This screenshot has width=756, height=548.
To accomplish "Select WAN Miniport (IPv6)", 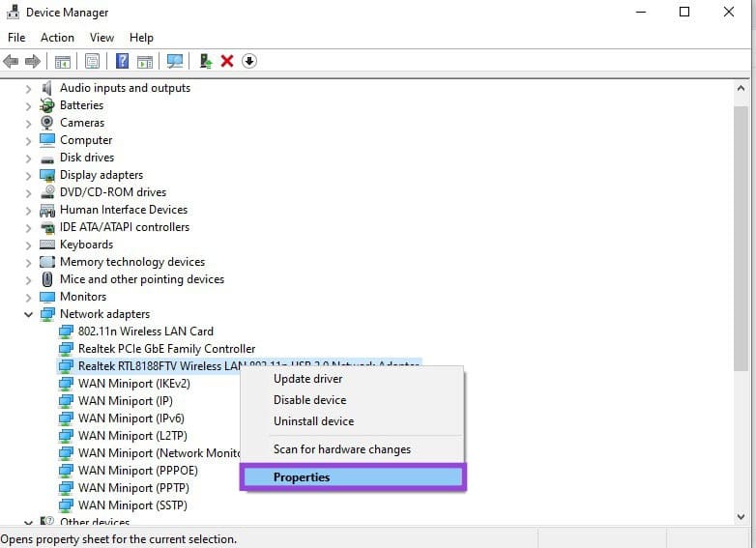I will pos(131,418).
